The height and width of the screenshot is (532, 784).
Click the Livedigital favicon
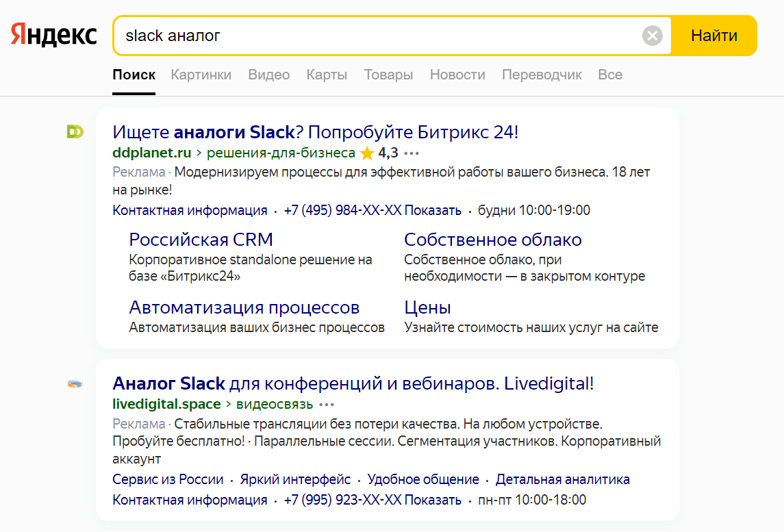[x=75, y=384]
